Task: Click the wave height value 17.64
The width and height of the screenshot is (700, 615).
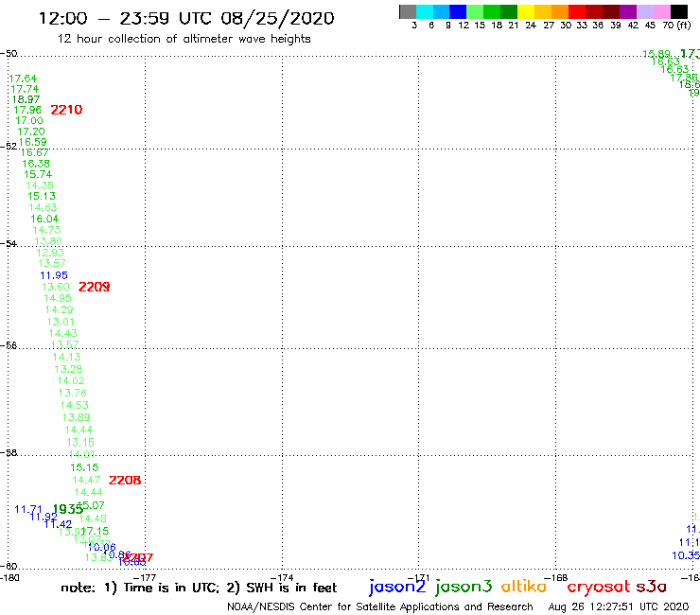Action: click(24, 79)
